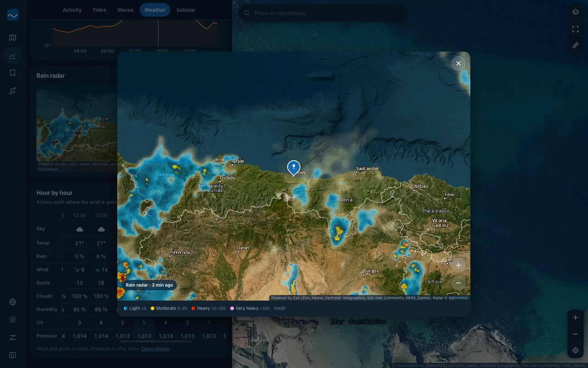Click the 'Rain radar' panel heading
Image resolution: width=588 pixels, height=368 pixels.
(x=51, y=75)
